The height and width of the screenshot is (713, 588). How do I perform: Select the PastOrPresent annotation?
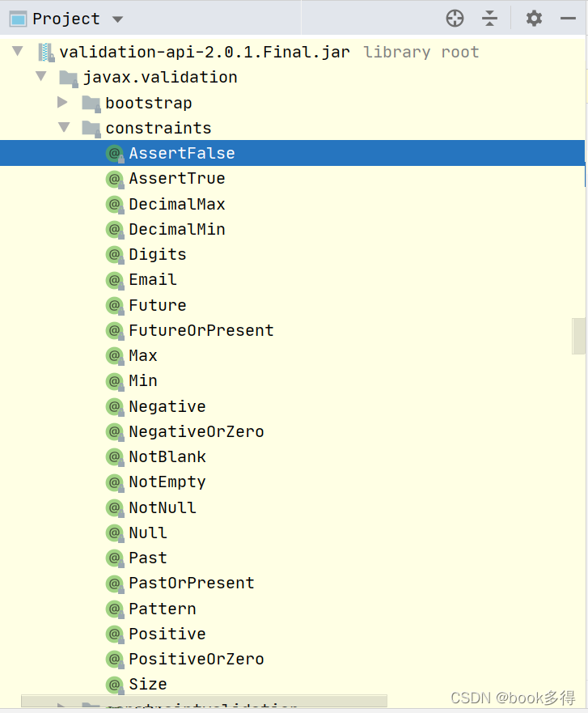point(191,583)
